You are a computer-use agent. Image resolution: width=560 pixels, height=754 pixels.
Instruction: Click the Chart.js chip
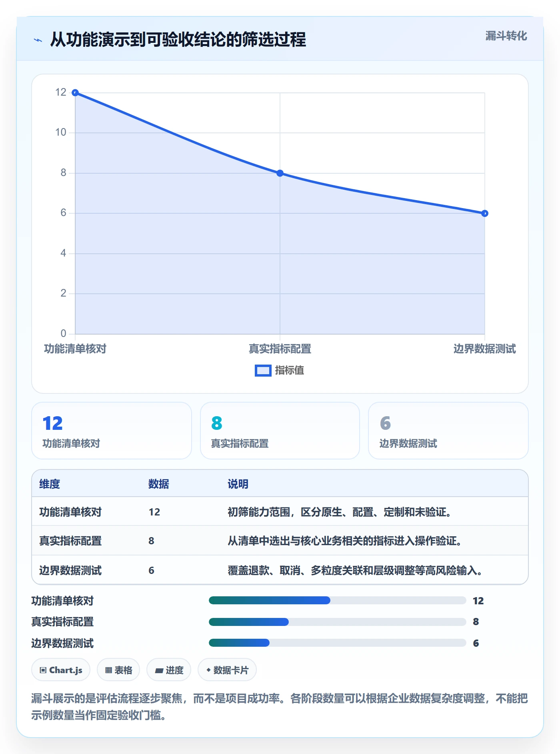(61, 670)
